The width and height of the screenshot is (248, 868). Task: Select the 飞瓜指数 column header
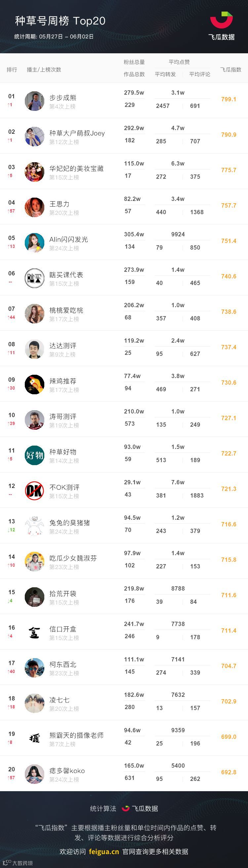(x=230, y=70)
